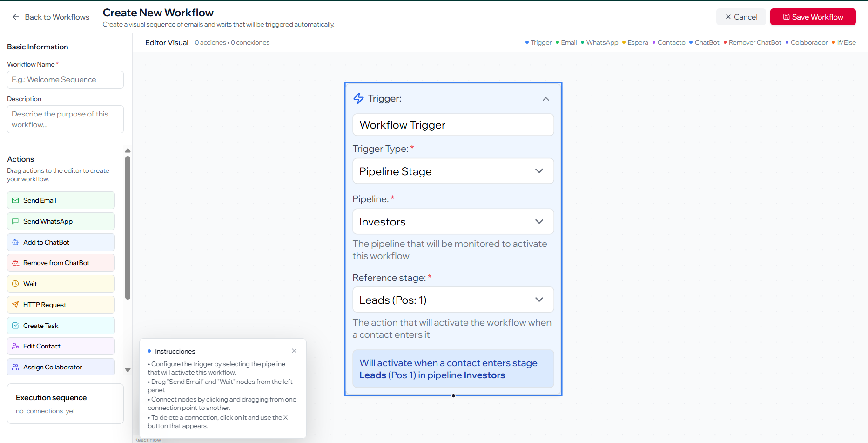This screenshot has width=868, height=443.
Task: Click the Add to ChatBot robot icon
Action: [x=15, y=242]
